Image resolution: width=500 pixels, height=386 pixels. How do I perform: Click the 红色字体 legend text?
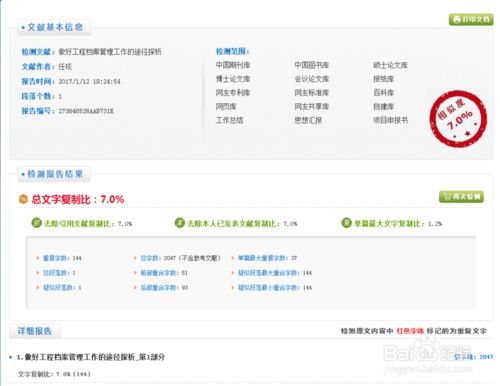[410, 331]
